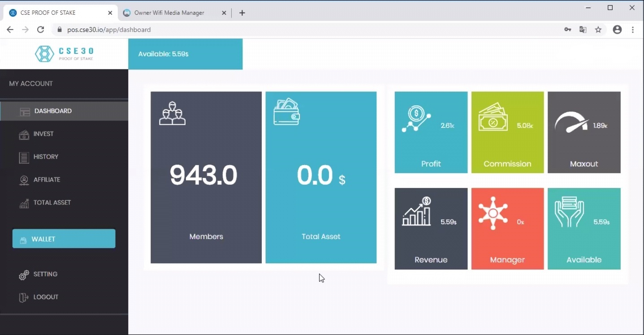644x335 pixels.
Task: Open Setting from the sidebar
Action: 45,274
